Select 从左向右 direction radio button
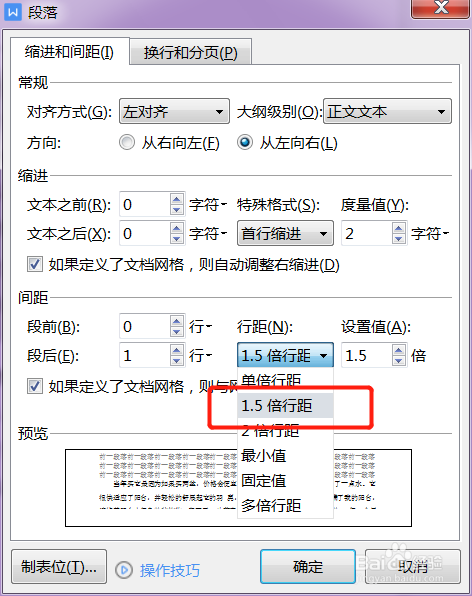The image size is (472, 596). [x=245, y=143]
